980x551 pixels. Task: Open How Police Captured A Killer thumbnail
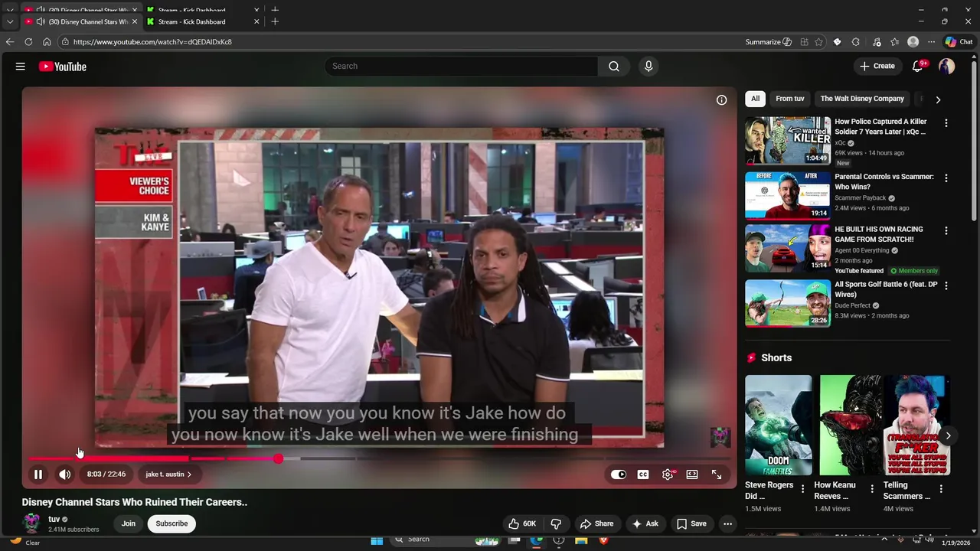[x=788, y=141]
